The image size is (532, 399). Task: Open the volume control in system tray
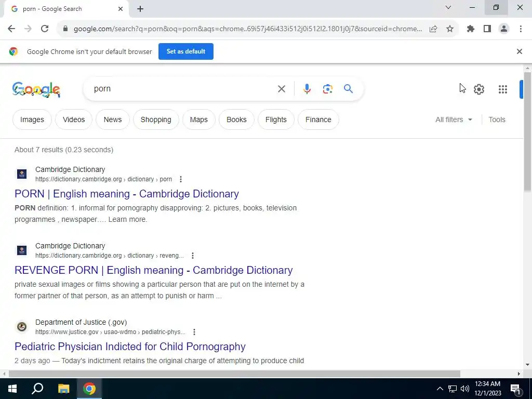[465, 389]
